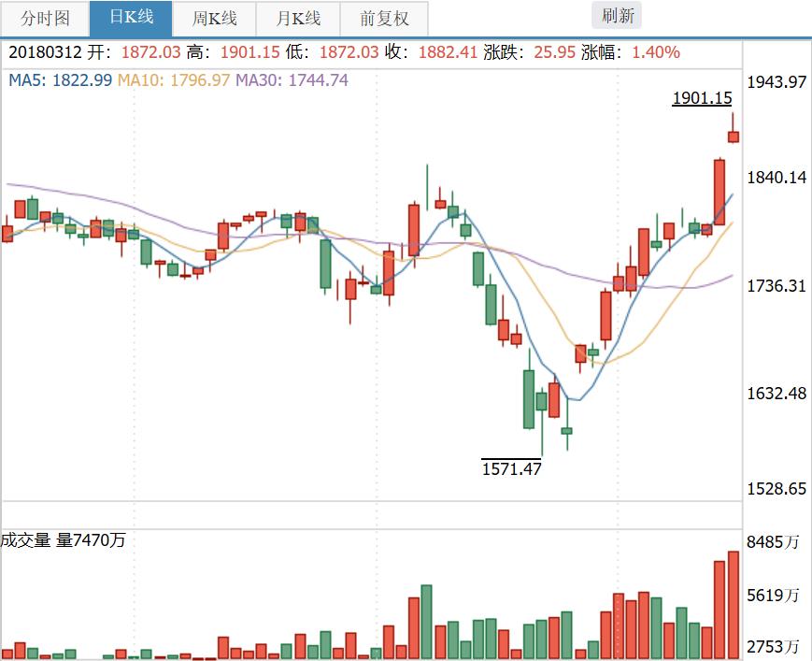The height and width of the screenshot is (661, 812).
Task: Switch to the 分时图 tab
Action: click(44, 18)
